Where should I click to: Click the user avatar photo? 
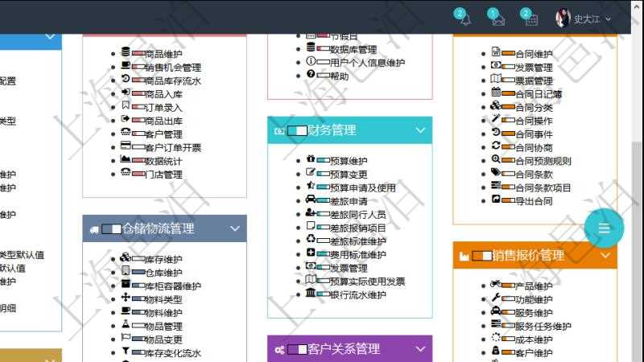pyautogui.click(x=563, y=18)
